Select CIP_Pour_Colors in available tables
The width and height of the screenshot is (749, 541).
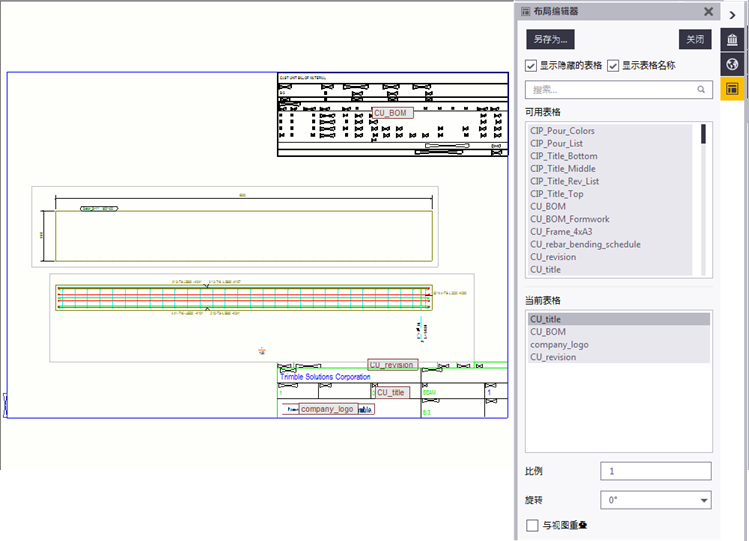[562, 131]
